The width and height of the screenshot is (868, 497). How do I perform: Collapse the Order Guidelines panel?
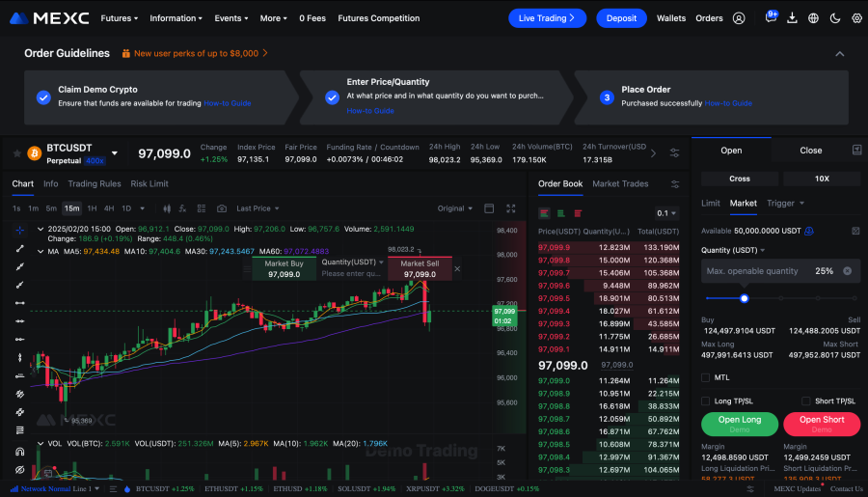[840, 54]
